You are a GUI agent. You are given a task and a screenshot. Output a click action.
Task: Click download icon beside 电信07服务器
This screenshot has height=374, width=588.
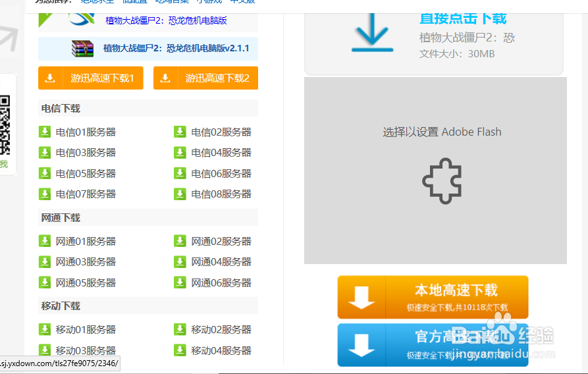click(45, 194)
